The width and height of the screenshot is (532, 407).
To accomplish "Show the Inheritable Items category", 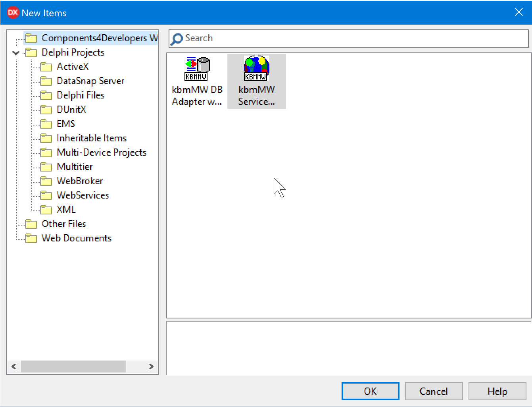I will pyautogui.click(x=92, y=138).
